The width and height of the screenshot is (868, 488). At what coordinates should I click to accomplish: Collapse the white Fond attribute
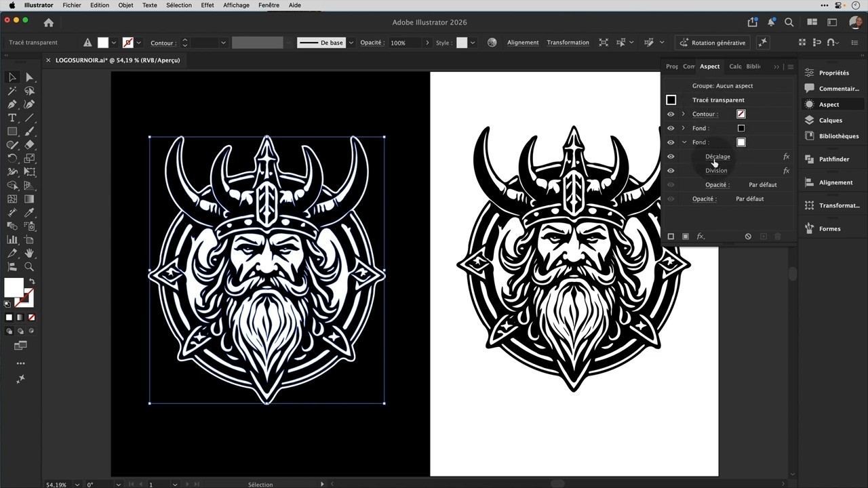coord(684,142)
